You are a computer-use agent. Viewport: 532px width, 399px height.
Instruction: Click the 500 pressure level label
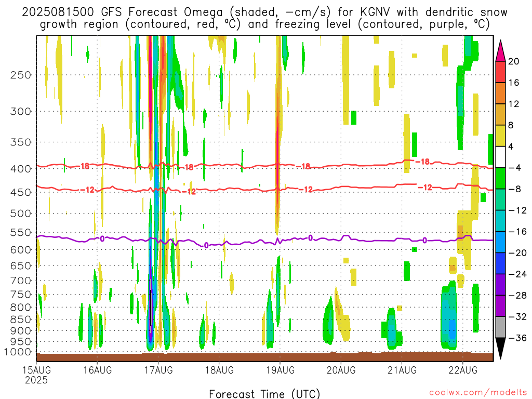(21, 214)
